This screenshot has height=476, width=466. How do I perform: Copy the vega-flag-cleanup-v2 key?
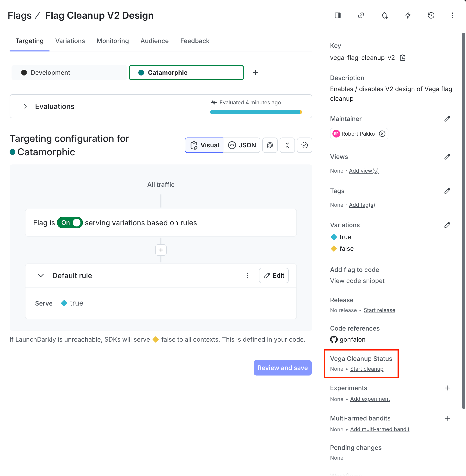pos(402,58)
